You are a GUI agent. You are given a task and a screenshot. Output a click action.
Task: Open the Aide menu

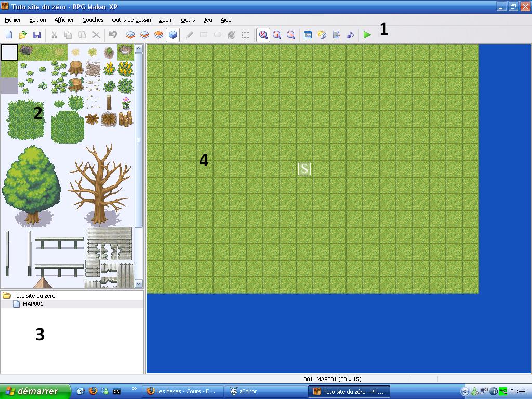click(226, 20)
